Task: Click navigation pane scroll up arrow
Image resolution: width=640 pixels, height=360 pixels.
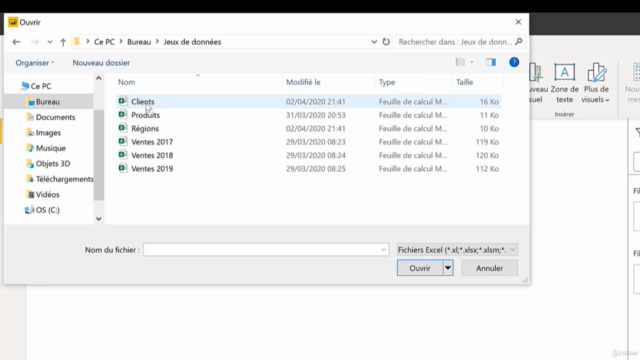Action: click(98, 78)
